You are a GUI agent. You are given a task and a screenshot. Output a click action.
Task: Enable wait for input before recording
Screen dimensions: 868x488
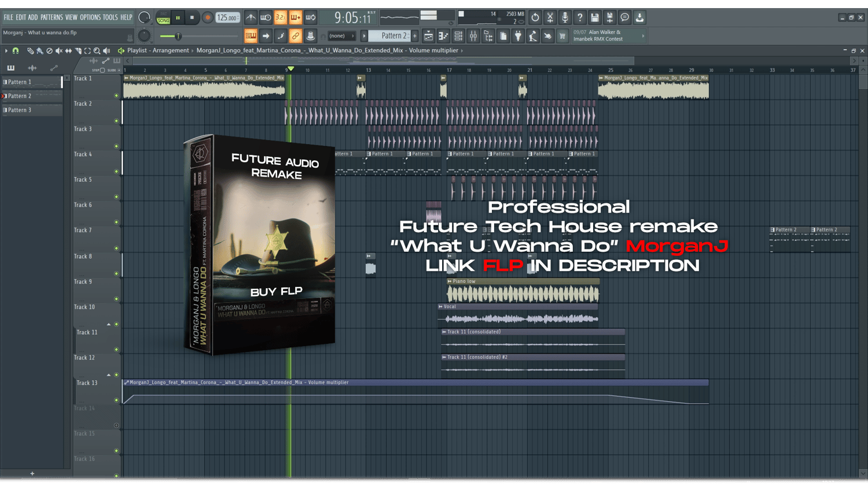point(266,17)
